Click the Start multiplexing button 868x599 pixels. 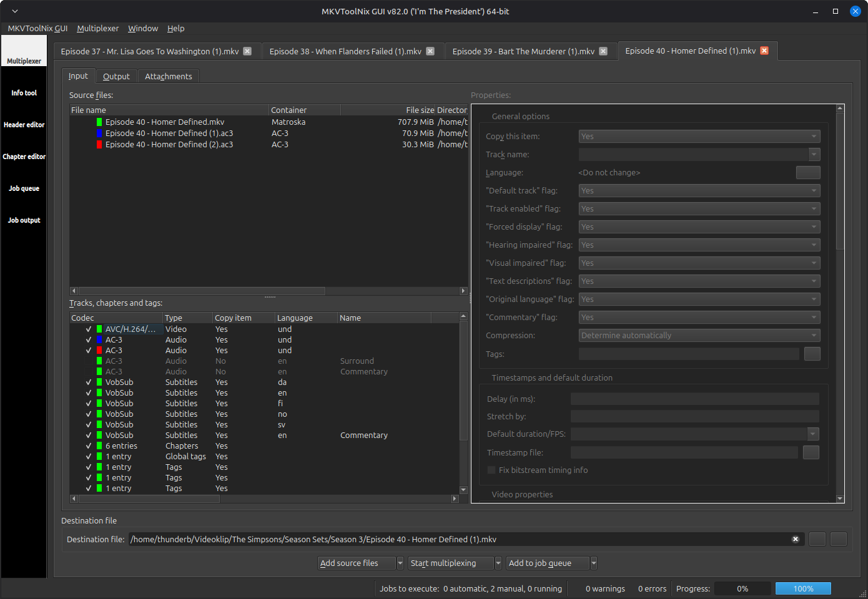(x=450, y=563)
